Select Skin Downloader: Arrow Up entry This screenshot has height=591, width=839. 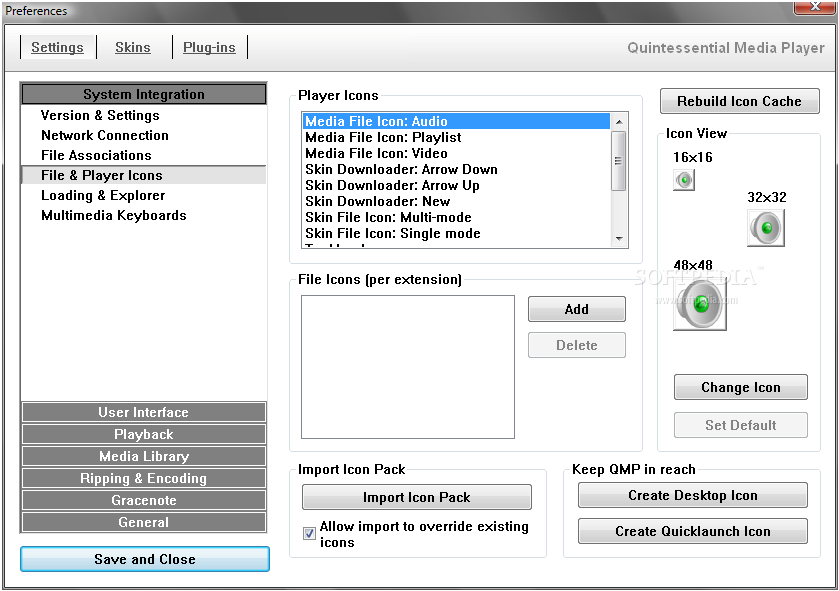point(456,186)
